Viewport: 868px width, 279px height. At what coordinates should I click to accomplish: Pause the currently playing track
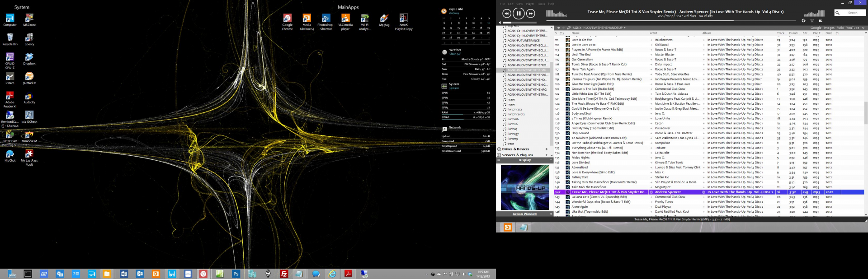[x=519, y=14]
